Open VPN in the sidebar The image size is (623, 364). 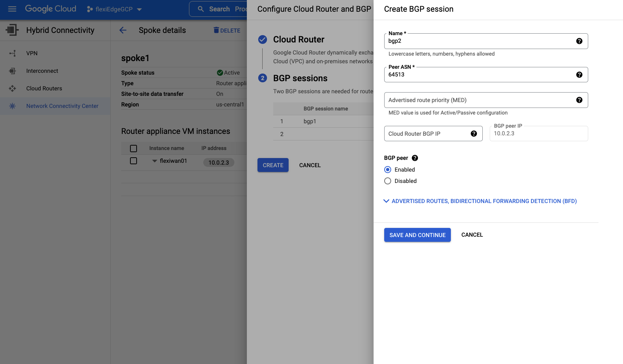pos(32,53)
